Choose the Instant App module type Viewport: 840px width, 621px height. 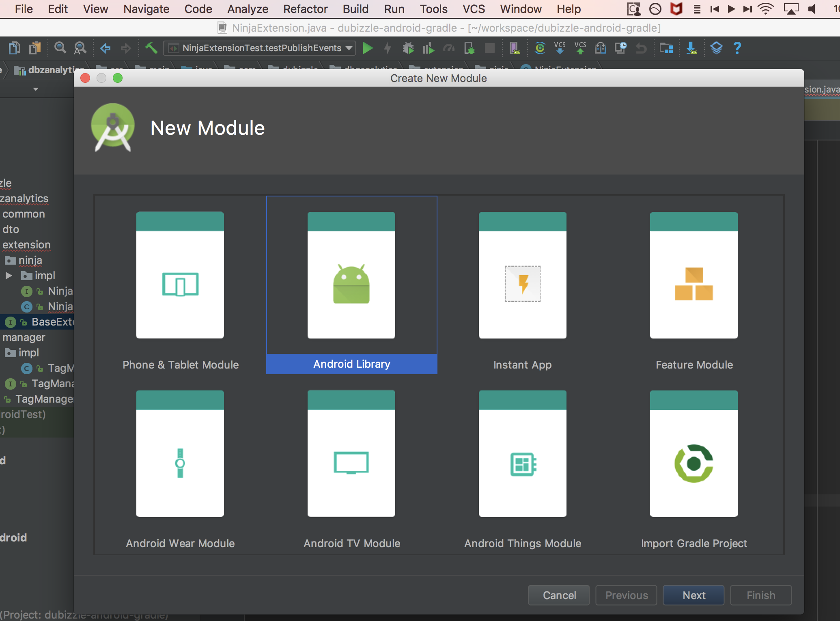[x=522, y=285]
